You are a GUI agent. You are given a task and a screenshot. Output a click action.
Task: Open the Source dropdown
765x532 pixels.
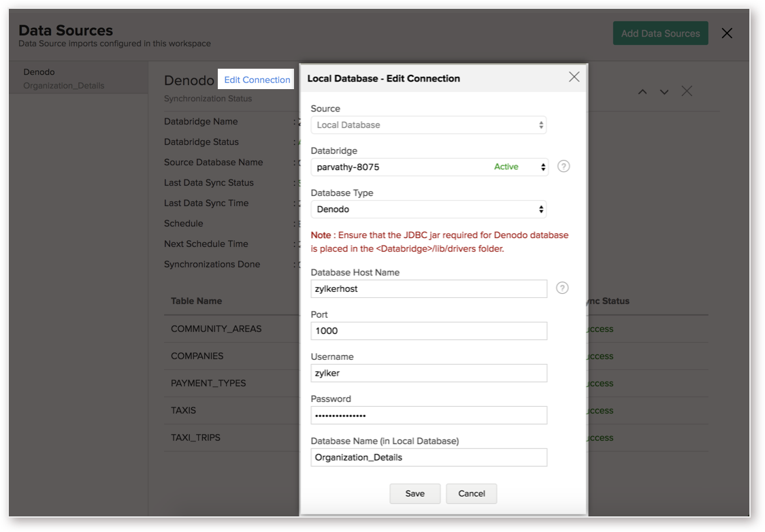click(x=428, y=124)
